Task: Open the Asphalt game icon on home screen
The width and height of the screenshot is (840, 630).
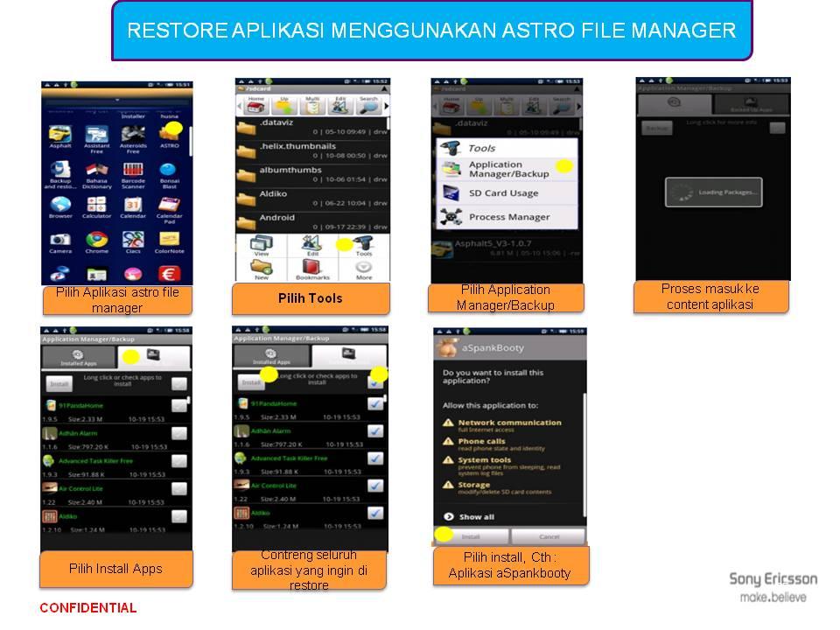Action: pos(60,135)
